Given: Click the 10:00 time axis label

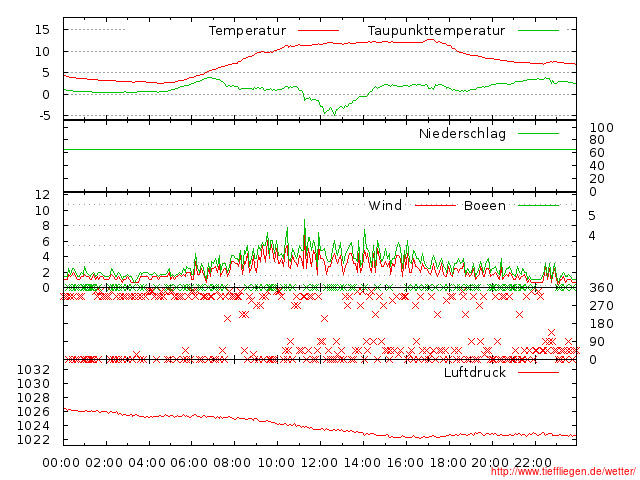Looking at the screenshot, I should point(276,462).
